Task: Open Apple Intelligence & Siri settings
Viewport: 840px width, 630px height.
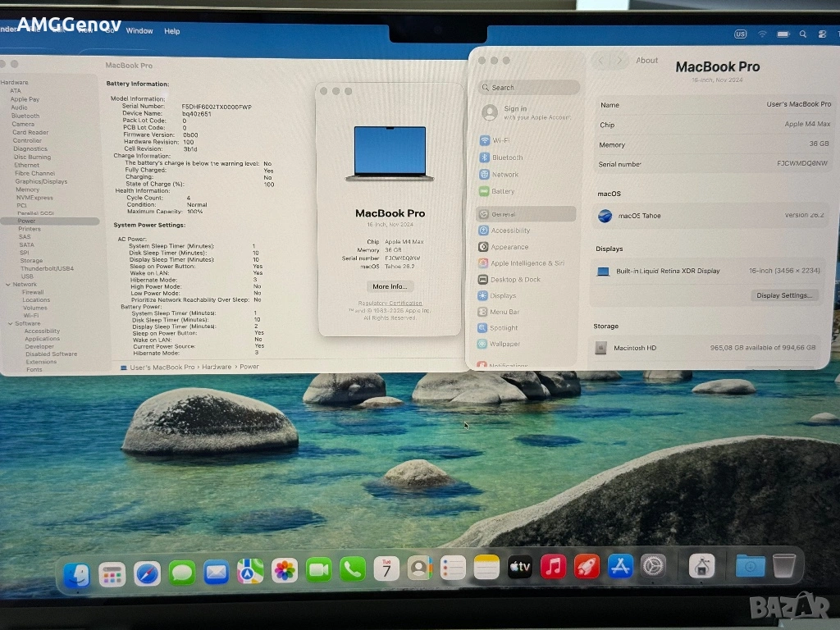Action: click(527, 263)
